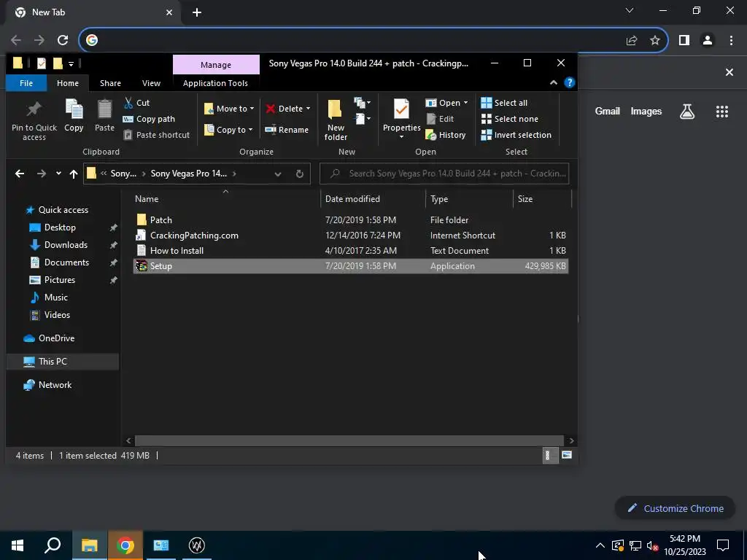747x560 pixels.
Task: Create a New folder
Action: click(x=336, y=119)
